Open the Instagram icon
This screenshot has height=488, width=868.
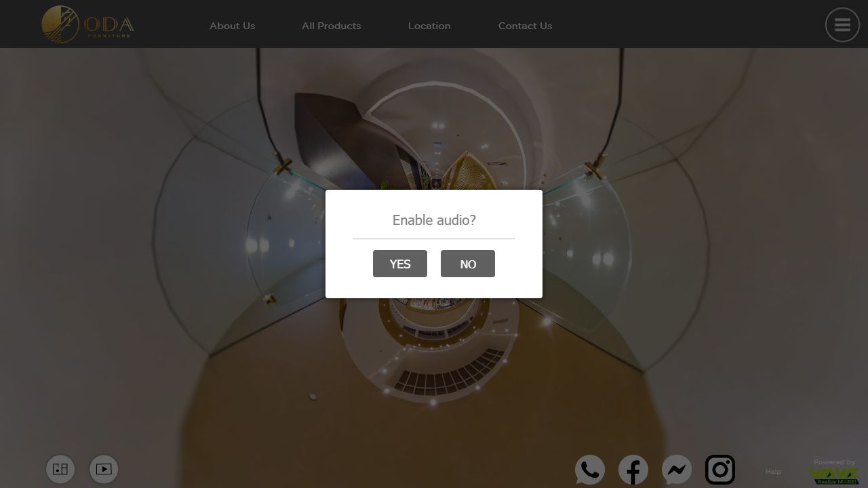(x=720, y=470)
